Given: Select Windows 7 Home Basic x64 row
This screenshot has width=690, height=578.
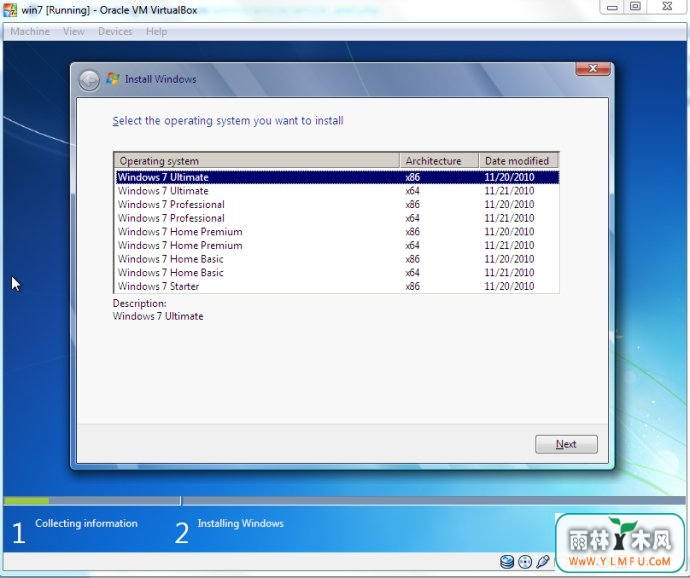Looking at the screenshot, I should click(x=338, y=272).
